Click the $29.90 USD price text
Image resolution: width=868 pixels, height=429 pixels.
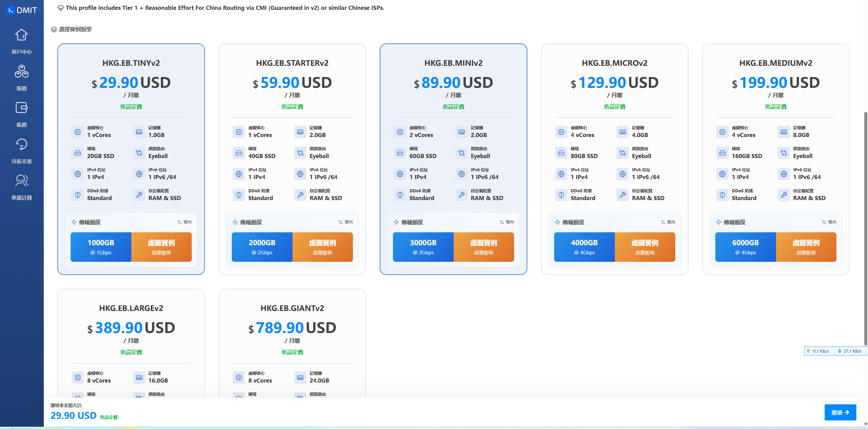pyautogui.click(x=131, y=83)
